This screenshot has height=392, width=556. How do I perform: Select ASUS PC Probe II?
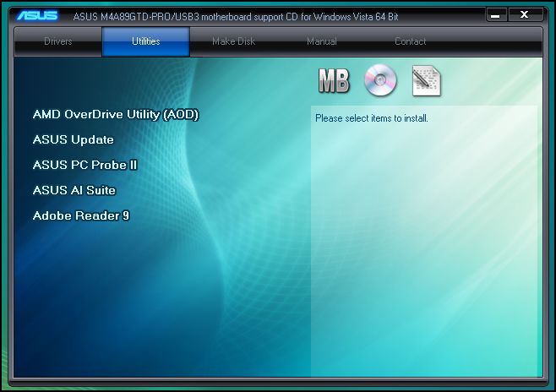[84, 165]
